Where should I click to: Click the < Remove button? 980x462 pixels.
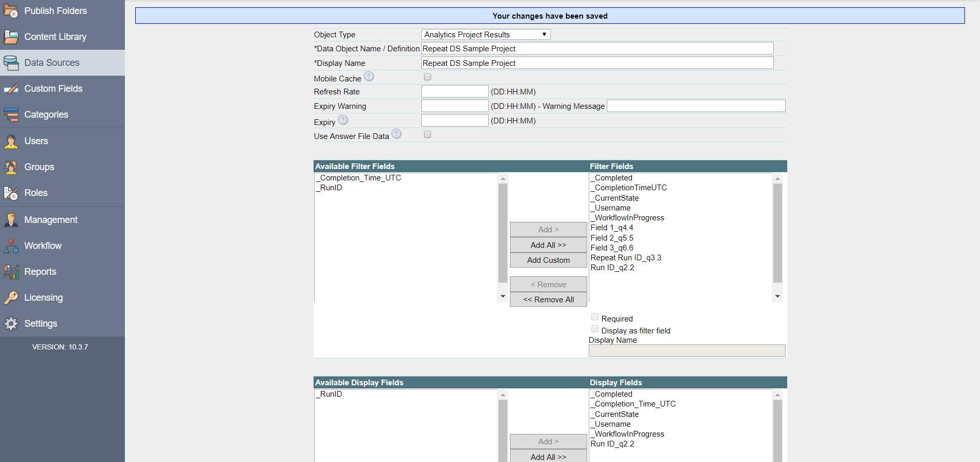548,285
